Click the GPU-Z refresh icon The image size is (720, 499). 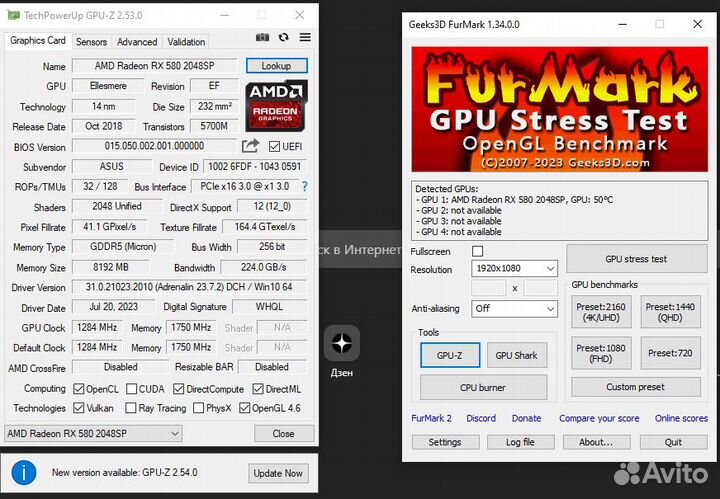click(284, 37)
